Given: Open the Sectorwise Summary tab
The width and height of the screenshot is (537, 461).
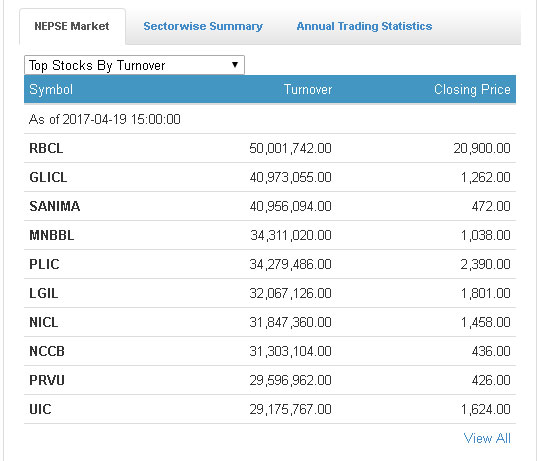Looking at the screenshot, I should click(203, 26).
